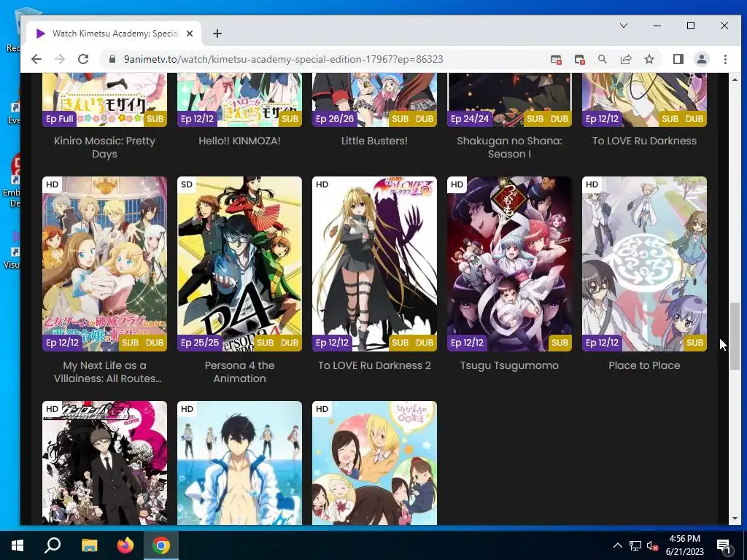Open Place to Place title link
The height and width of the screenshot is (560, 747).
click(x=644, y=366)
